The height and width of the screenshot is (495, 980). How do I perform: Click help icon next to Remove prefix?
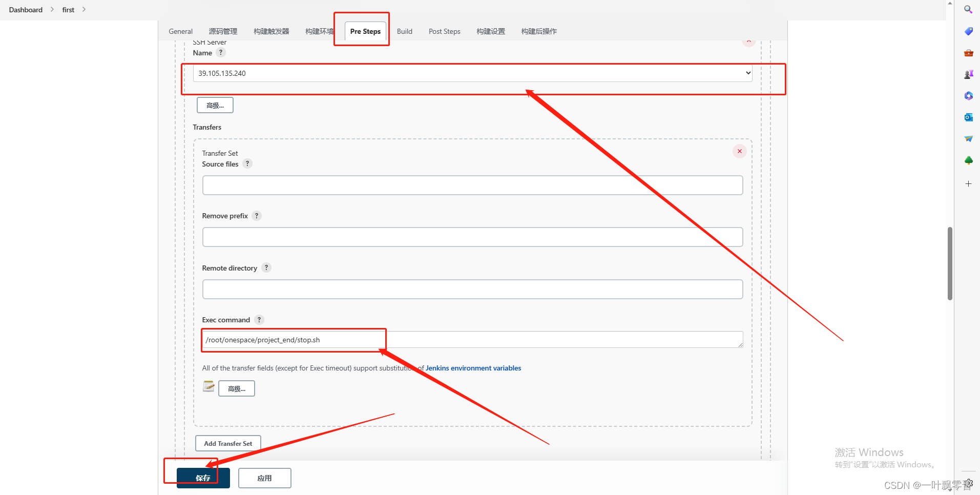[x=257, y=216]
